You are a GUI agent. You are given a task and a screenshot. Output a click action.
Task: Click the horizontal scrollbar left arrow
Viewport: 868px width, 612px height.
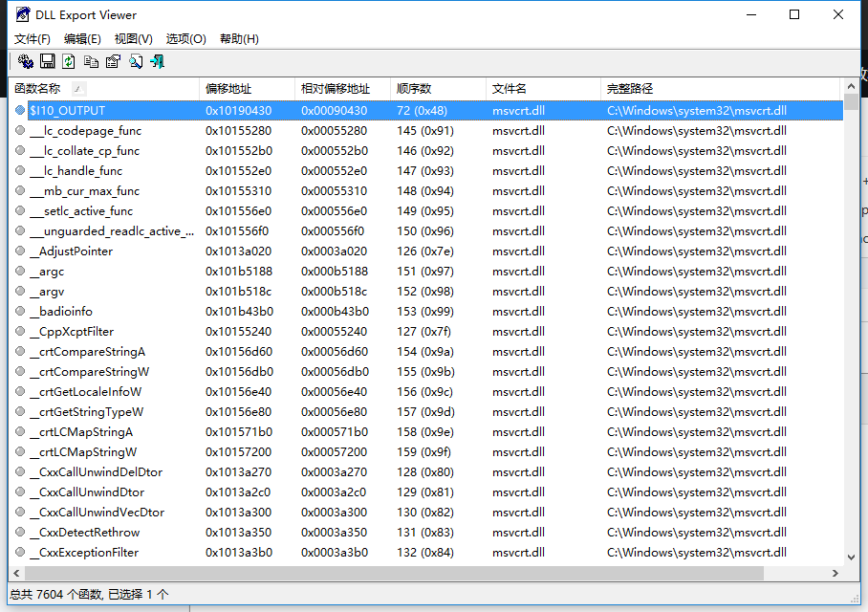click(16, 573)
